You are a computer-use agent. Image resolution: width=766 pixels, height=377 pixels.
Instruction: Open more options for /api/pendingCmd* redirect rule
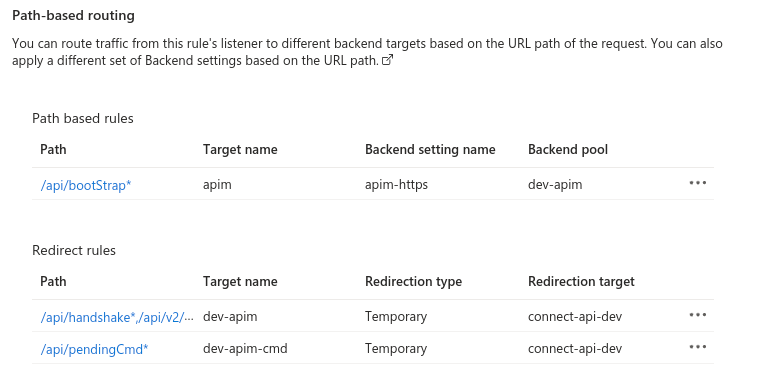(x=698, y=347)
